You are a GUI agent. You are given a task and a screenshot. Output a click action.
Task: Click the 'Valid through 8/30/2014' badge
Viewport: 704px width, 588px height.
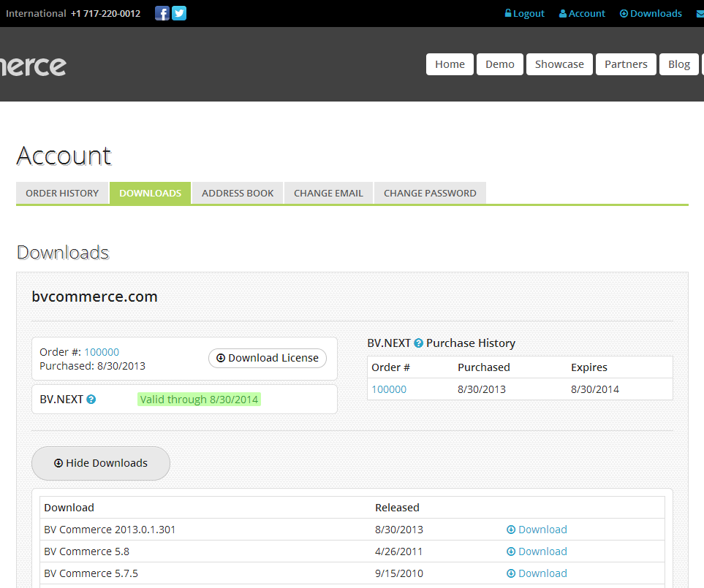pyautogui.click(x=200, y=400)
